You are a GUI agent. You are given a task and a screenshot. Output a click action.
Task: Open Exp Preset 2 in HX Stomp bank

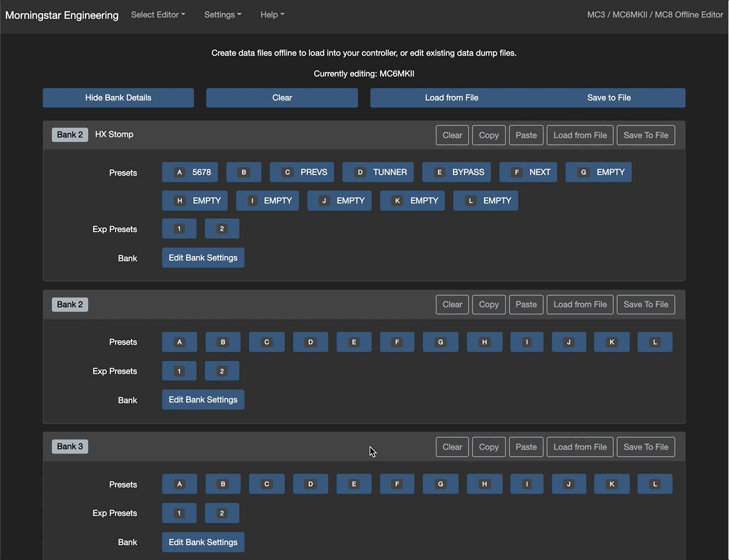tap(222, 229)
